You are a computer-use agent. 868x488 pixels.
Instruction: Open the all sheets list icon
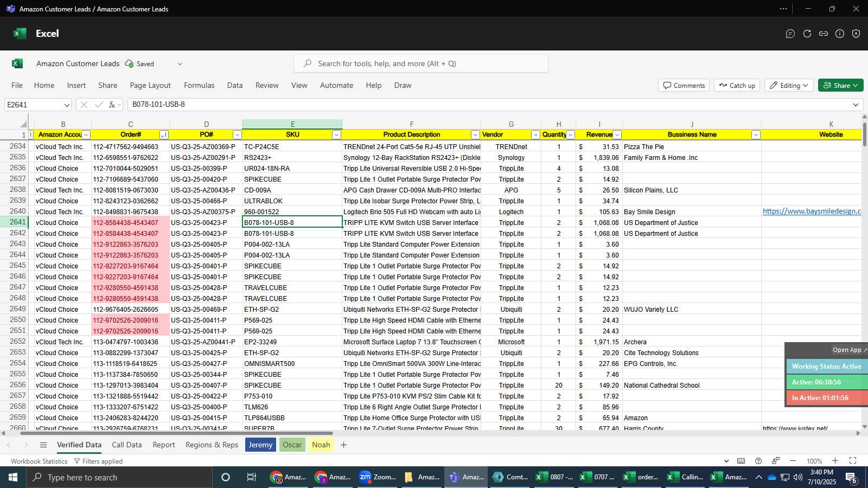click(43, 445)
